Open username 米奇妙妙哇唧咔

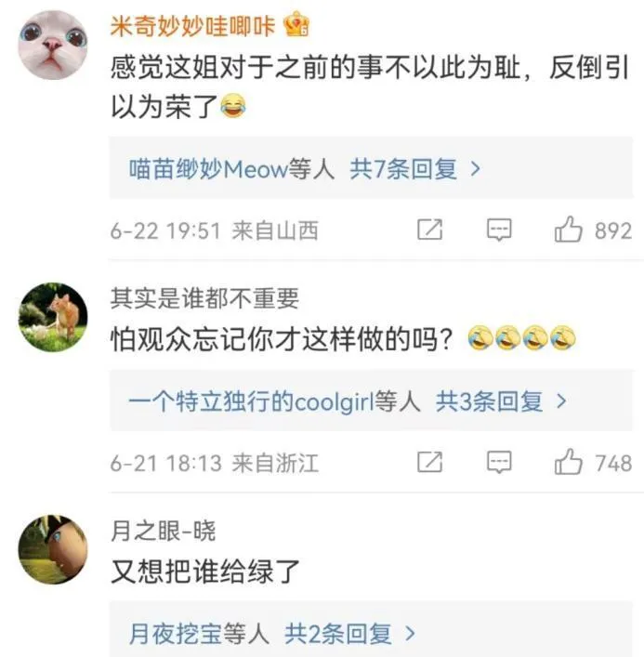click(x=192, y=25)
